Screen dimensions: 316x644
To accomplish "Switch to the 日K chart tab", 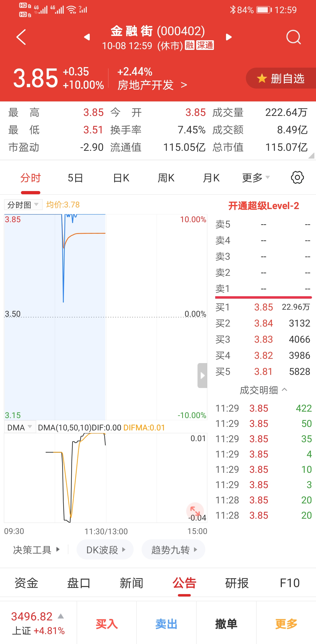I will pos(121,178).
